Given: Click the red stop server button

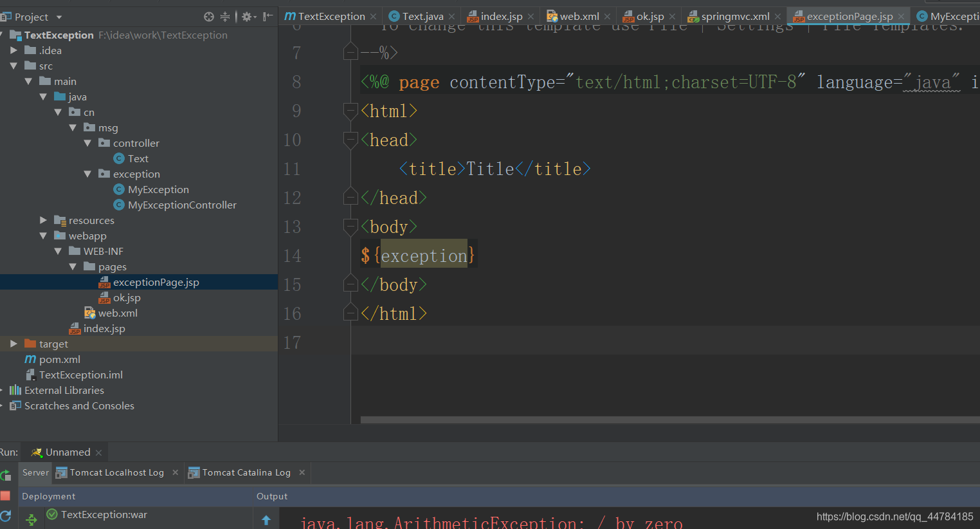Looking at the screenshot, I should pyautogui.click(x=5, y=496).
